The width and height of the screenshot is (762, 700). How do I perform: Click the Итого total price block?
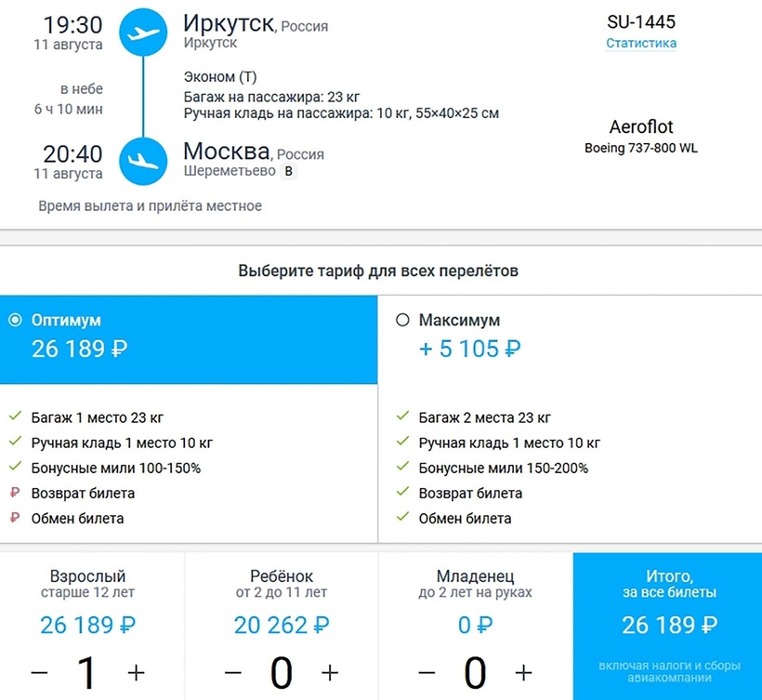668,625
